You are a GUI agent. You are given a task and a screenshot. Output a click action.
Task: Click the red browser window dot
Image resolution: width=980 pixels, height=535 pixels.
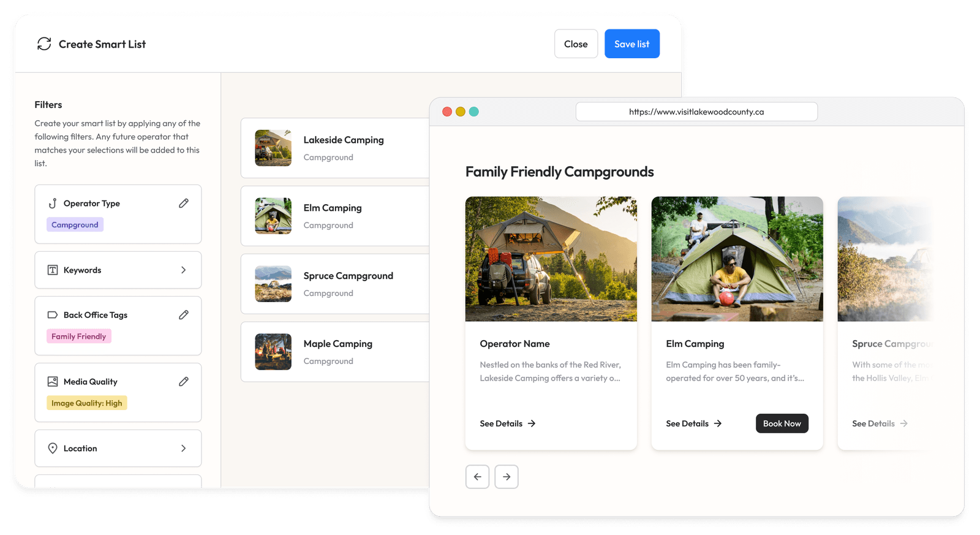coord(447,112)
